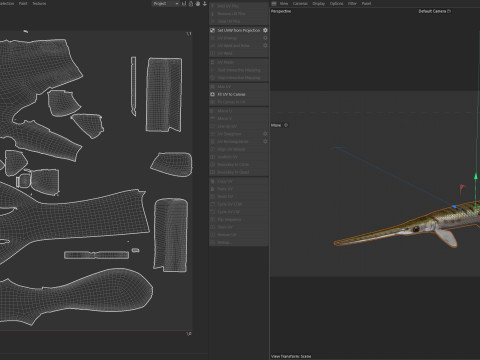
Task: Click the Move tool options icon
Action: pyautogui.click(x=286, y=125)
